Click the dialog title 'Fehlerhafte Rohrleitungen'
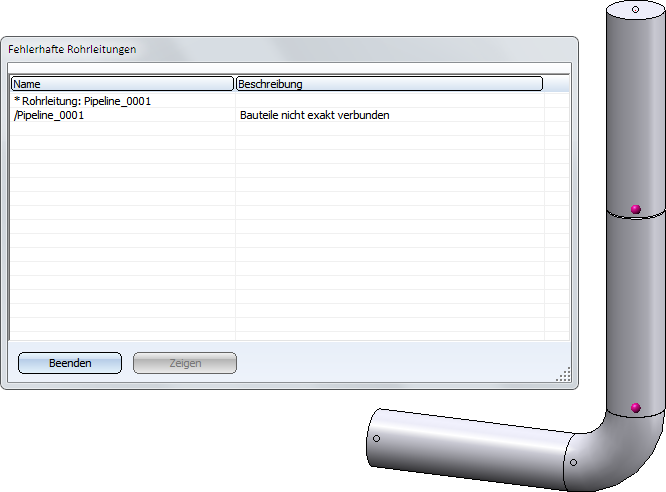This screenshot has width=666, height=492. coord(72,49)
